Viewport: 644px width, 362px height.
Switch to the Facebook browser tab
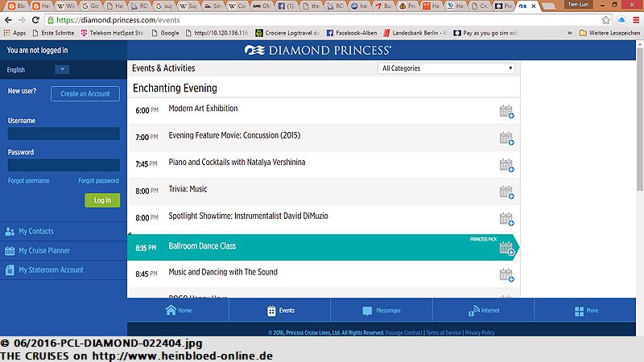287,6
